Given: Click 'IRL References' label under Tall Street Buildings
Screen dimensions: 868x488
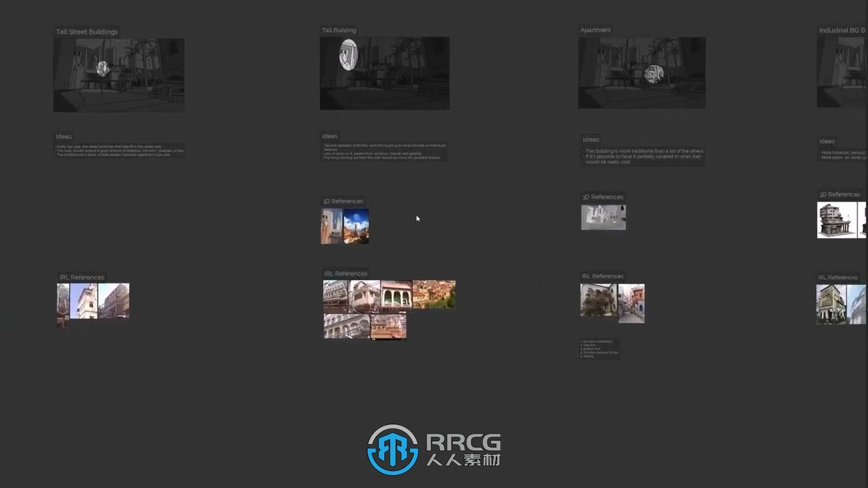Looking at the screenshot, I should 82,277.
